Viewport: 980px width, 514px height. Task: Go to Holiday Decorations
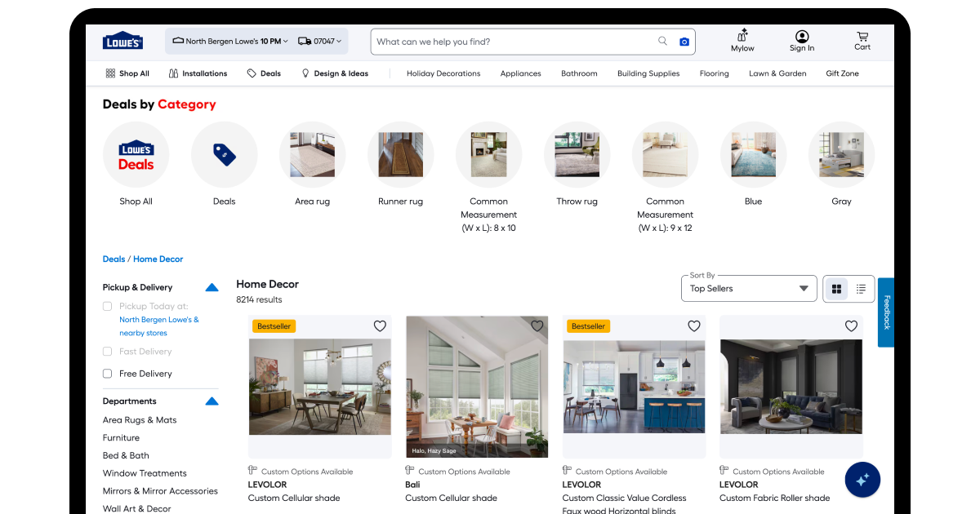(443, 73)
